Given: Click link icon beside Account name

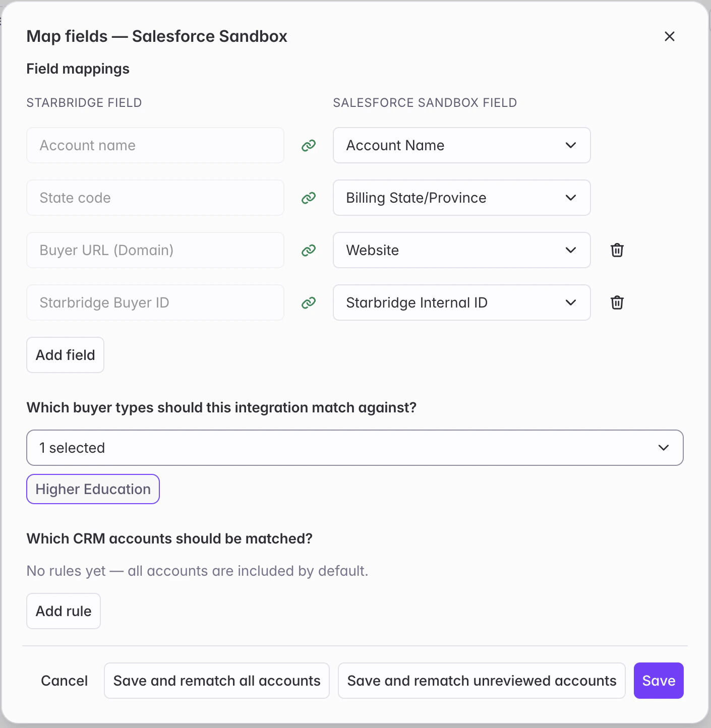Looking at the screenshot, I should point(309,146).
